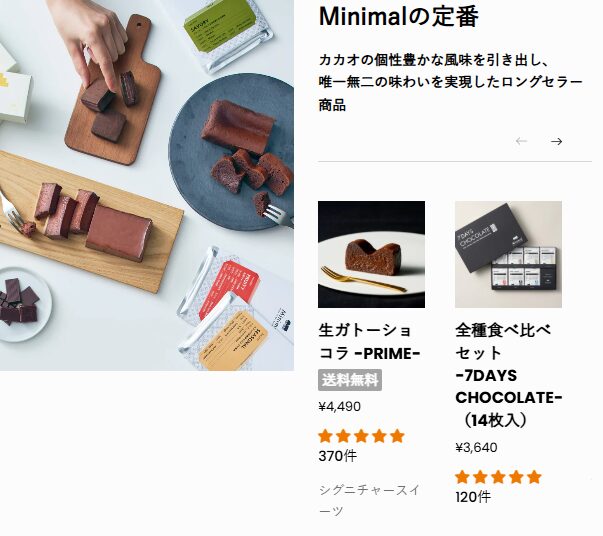Click the ¥4,490 price
Screen dimensions: 603x536
point(340,406)
